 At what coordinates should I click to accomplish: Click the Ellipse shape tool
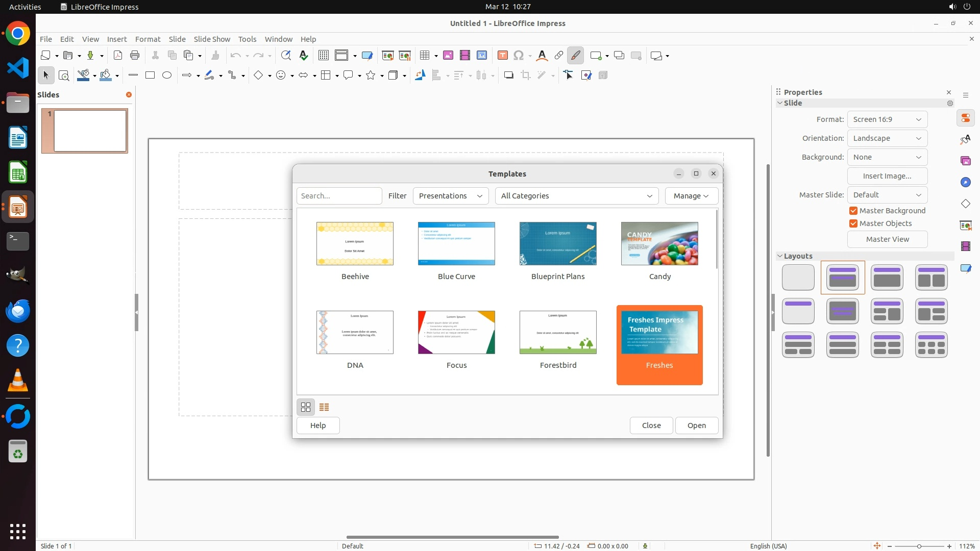coord(167,76)
